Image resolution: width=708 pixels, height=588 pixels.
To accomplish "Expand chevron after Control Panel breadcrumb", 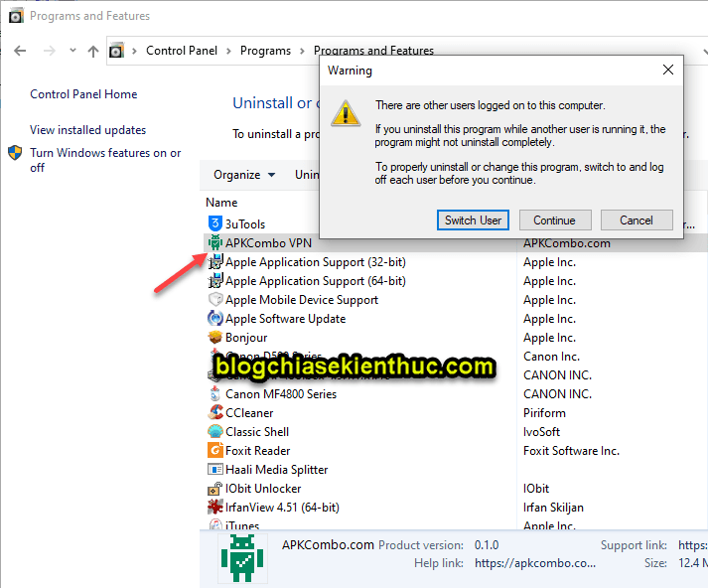I will (x=228, y=51).
